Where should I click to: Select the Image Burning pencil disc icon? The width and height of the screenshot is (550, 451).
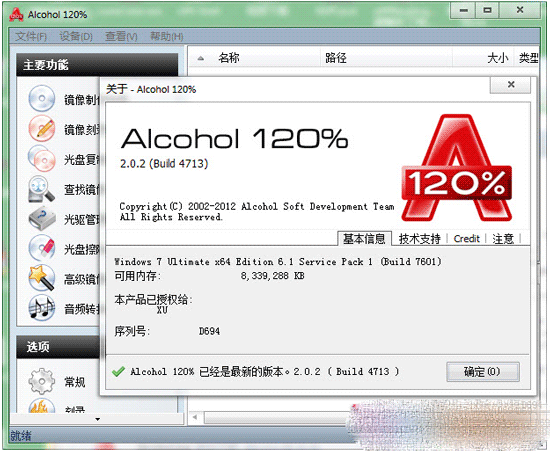click(x=41, y=128)
